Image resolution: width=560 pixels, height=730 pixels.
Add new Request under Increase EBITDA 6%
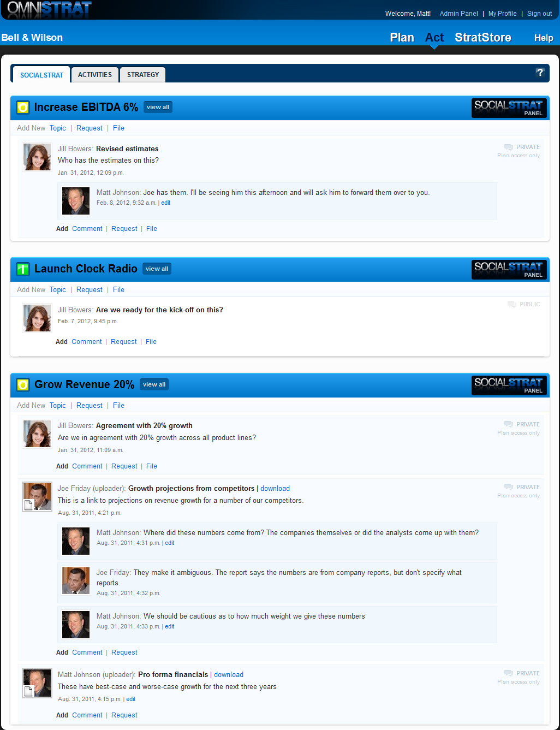coord(90,128)
